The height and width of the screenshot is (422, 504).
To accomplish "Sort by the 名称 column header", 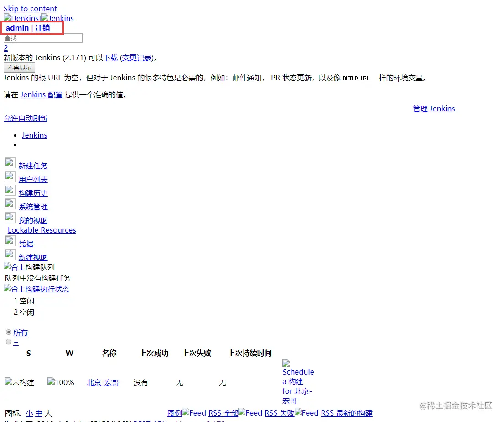I will (x=109, y=353).
